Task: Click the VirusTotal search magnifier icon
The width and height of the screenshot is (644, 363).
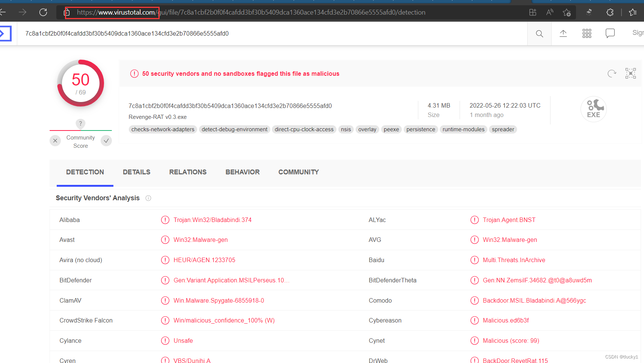Action: pyautogui.click(x=539, y=34)
